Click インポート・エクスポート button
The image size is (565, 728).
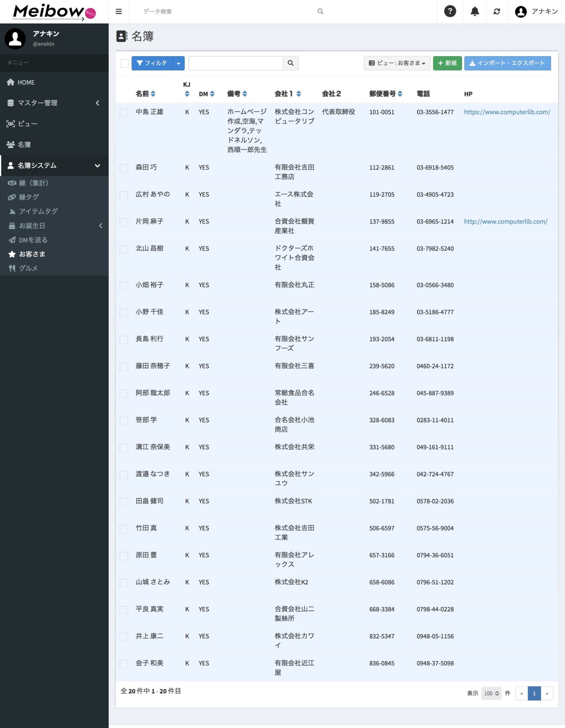pos(507,63)
